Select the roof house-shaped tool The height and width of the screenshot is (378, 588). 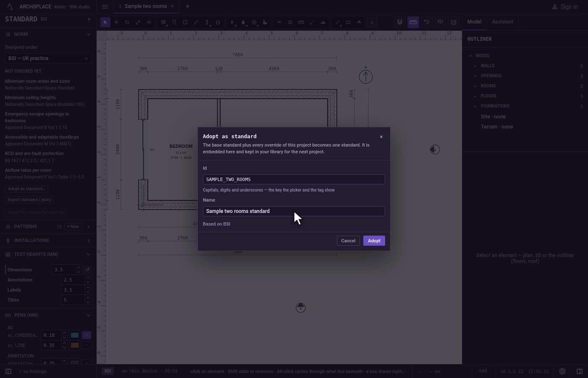click(x=218, y=22)
